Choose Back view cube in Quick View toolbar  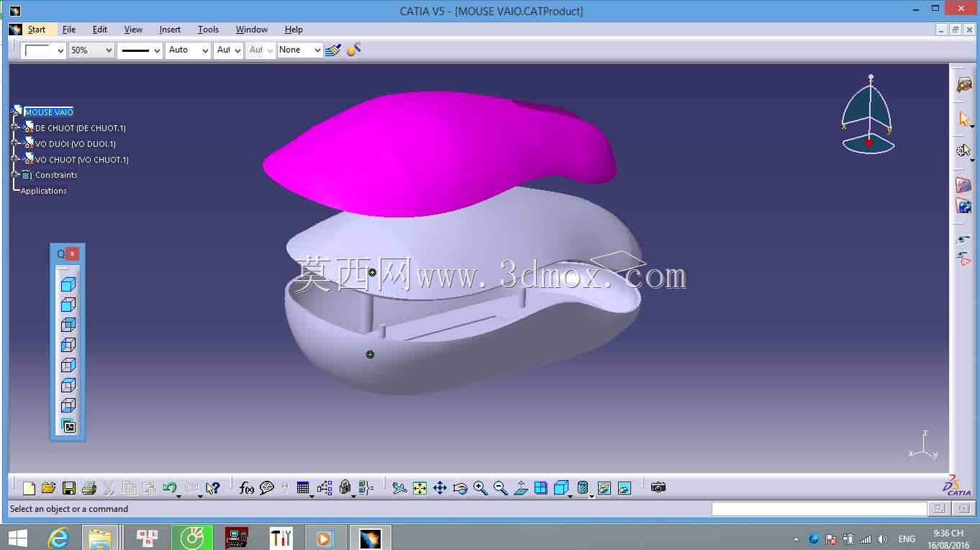tap(68, 325)
